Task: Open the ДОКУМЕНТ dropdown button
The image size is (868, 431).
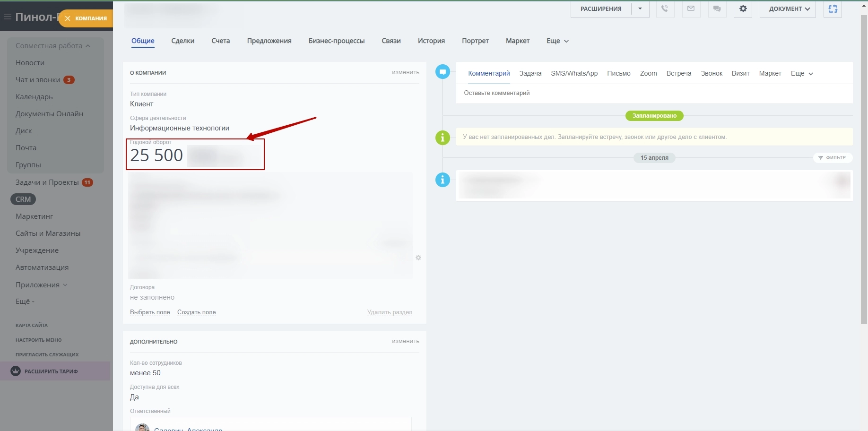Action: click(787, 9)
